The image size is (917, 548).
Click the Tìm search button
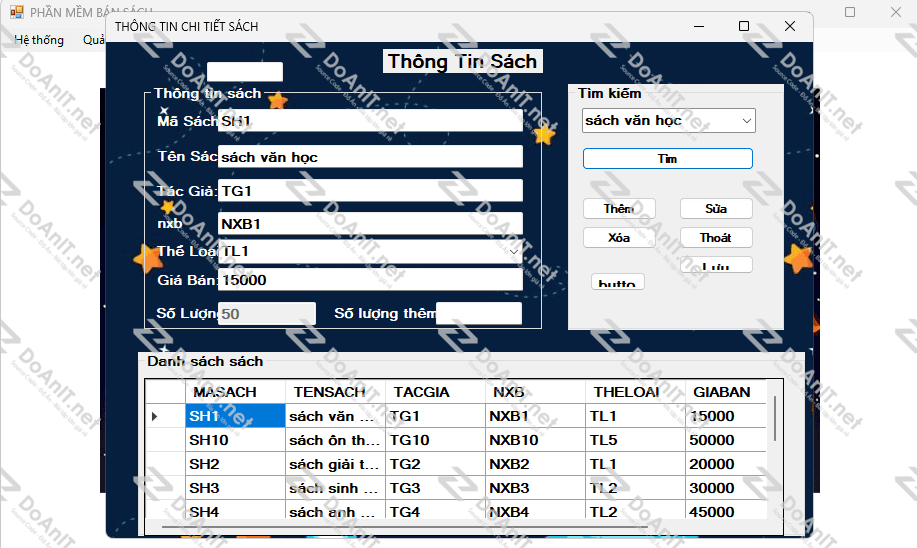667,158
